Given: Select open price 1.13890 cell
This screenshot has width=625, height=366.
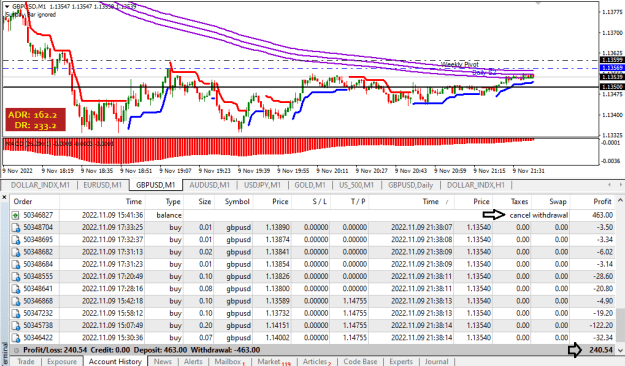Looking at the screenshot, I should (x=277, y=227).
